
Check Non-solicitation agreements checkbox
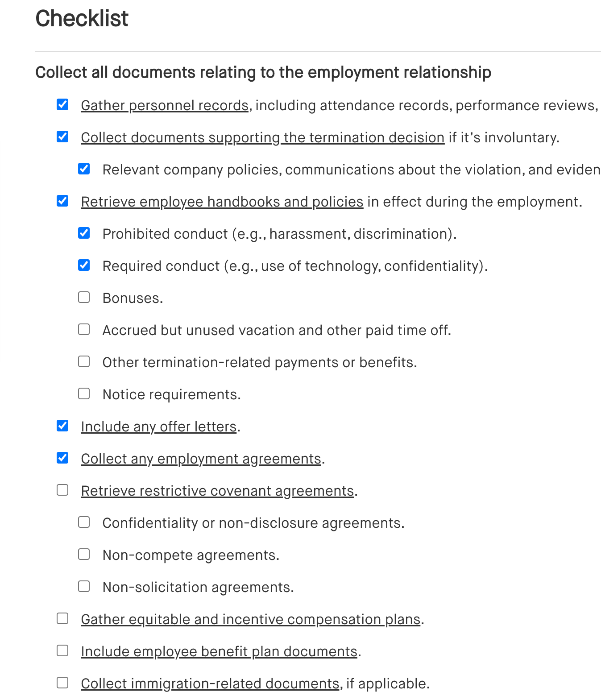click(84, 587)
